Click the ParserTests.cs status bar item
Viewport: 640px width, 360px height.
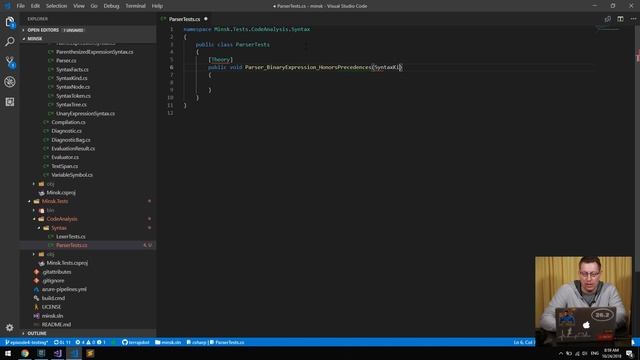[227, 342]
